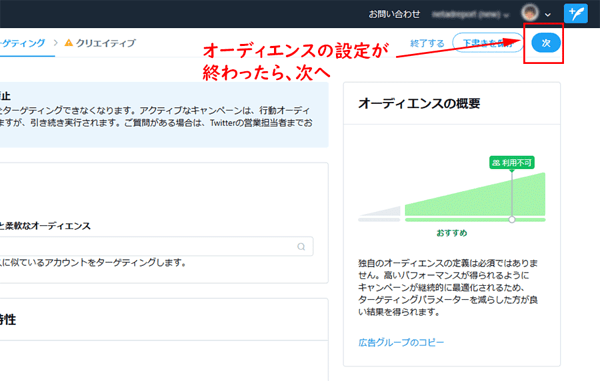Click the green 利用不可 audience label
600x381 pixels.
(x=512, y=163)
